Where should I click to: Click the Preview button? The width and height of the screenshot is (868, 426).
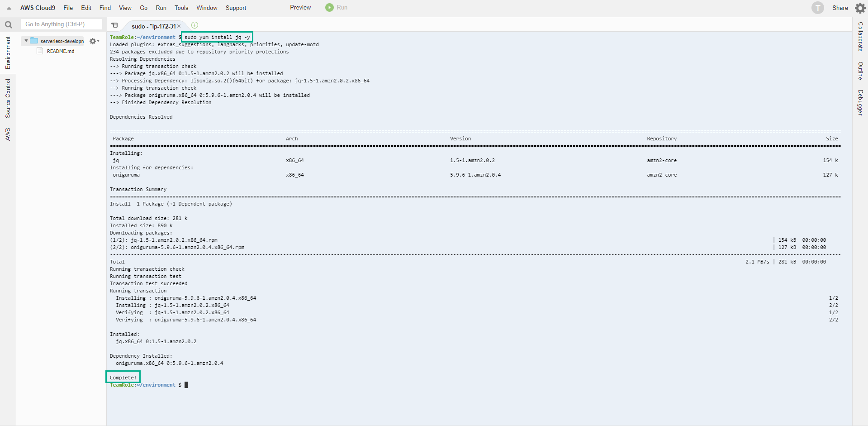coord(300,7)
